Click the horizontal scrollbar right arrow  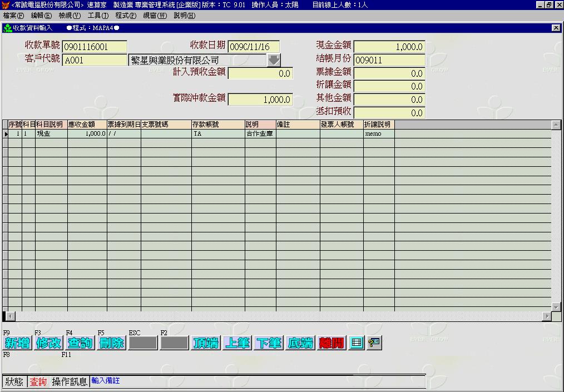coord(547,316)
